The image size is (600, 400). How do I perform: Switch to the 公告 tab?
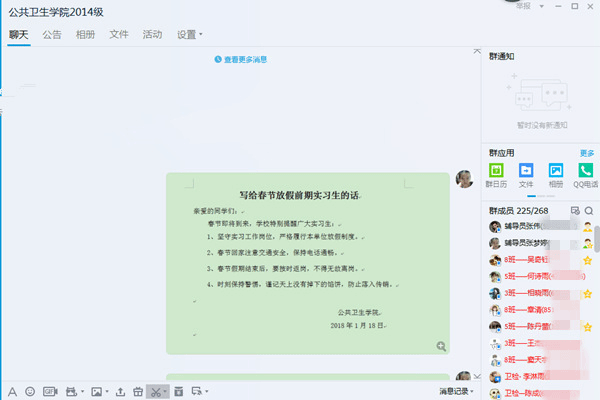click(52, 34)
